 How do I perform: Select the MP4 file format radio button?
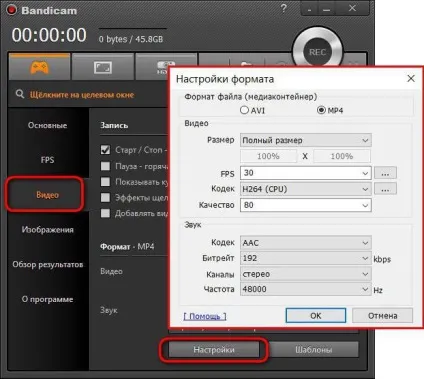(321, 110)
